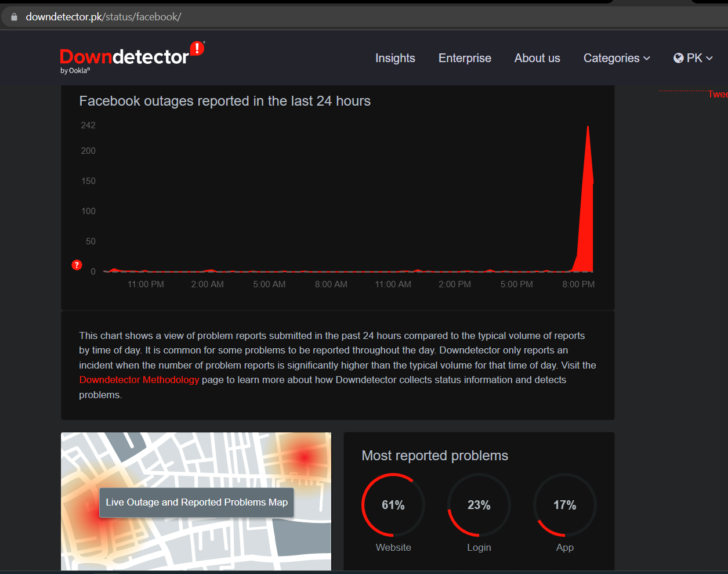
Task: Click the '2:00 AM' axis label
Action: [208, 284]
